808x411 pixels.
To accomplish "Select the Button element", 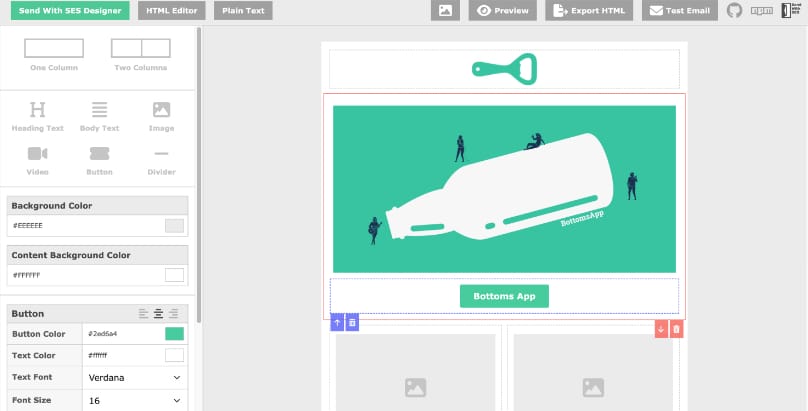I will 99,161.
